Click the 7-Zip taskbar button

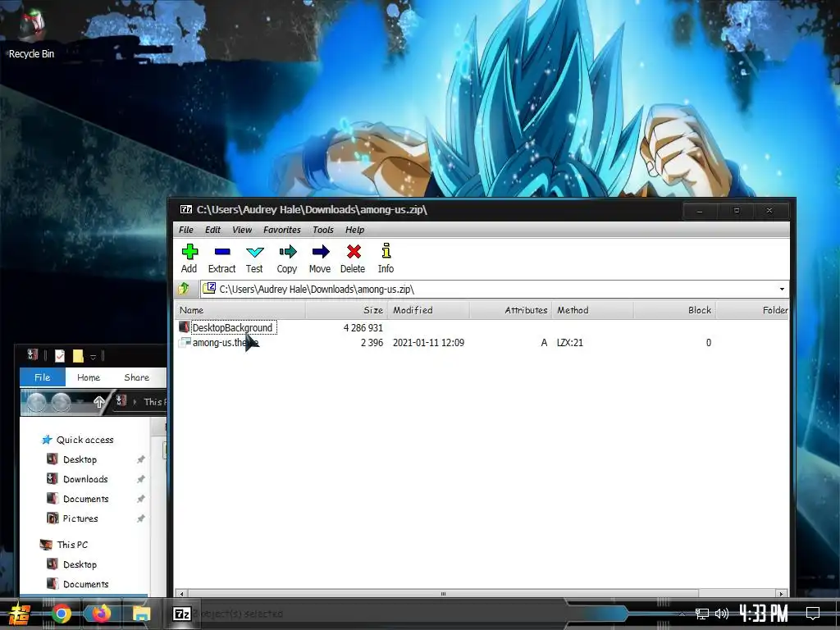(x=182, y=614)
